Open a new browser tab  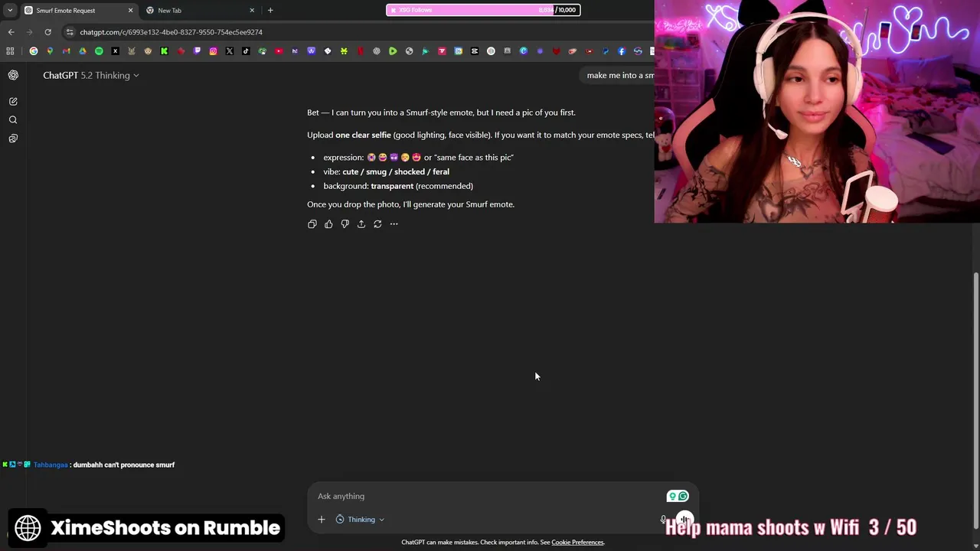[270, 10]
